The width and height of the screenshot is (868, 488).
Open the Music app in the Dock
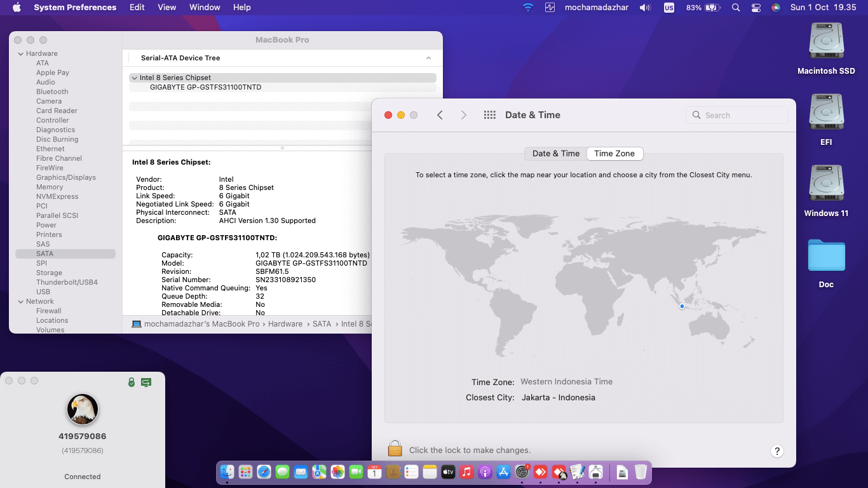[x=466, y=472]
